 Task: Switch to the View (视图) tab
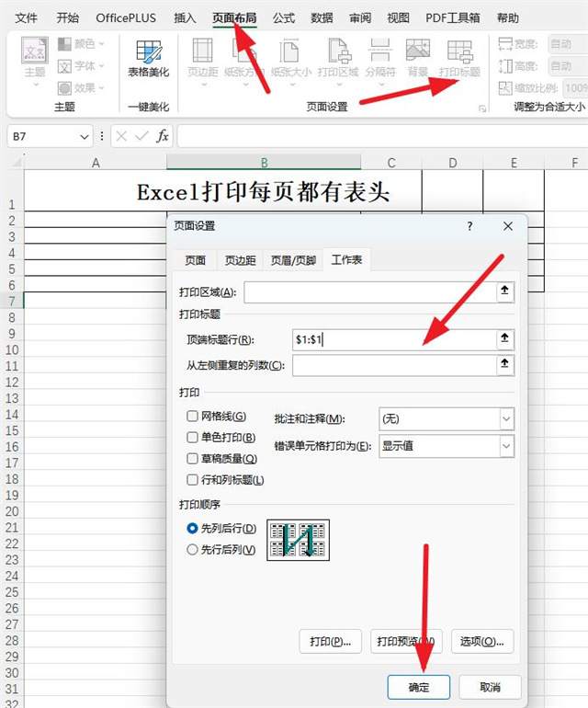(x=399, y=18)
